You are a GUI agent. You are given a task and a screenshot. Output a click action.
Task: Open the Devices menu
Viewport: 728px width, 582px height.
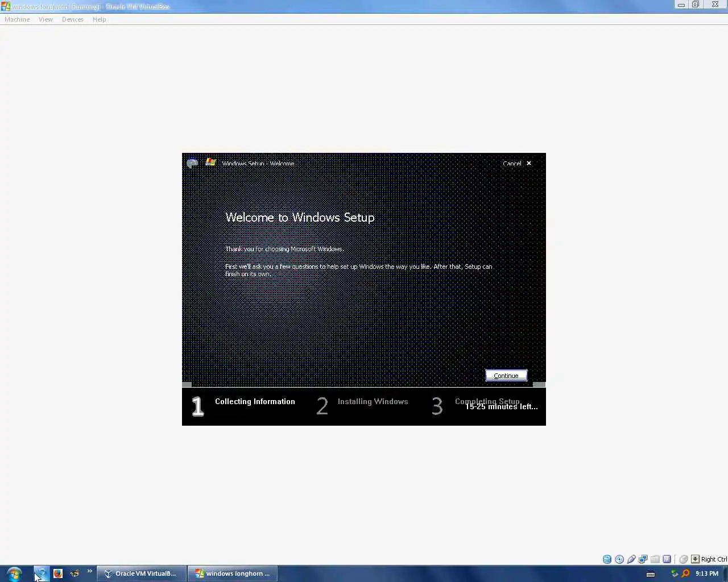pyautogui.click(x=73, y=19)
